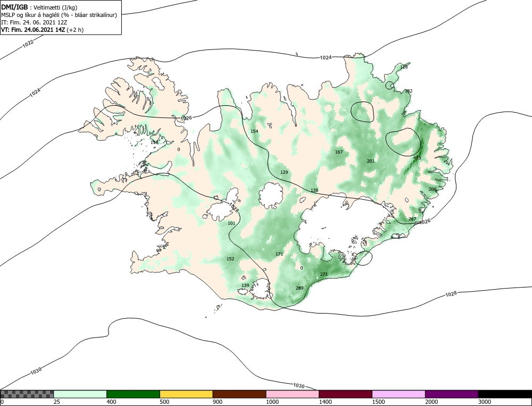Select the 'IT: Fim. 24. 06. 2021 12Z' line
This screenshot has height=406, width=532.
click(34, 22)
